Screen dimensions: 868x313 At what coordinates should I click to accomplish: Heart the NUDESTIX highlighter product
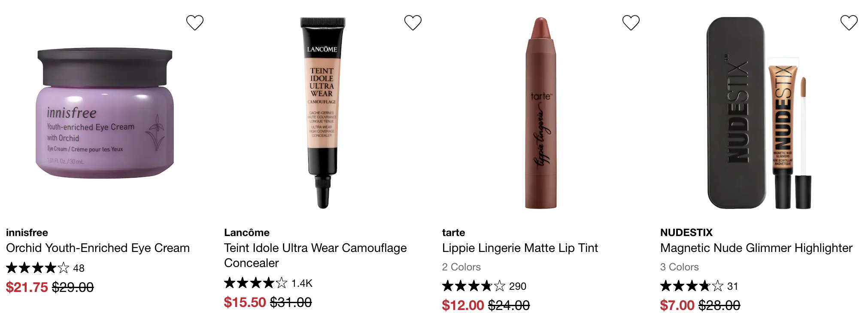pos(849,23)
